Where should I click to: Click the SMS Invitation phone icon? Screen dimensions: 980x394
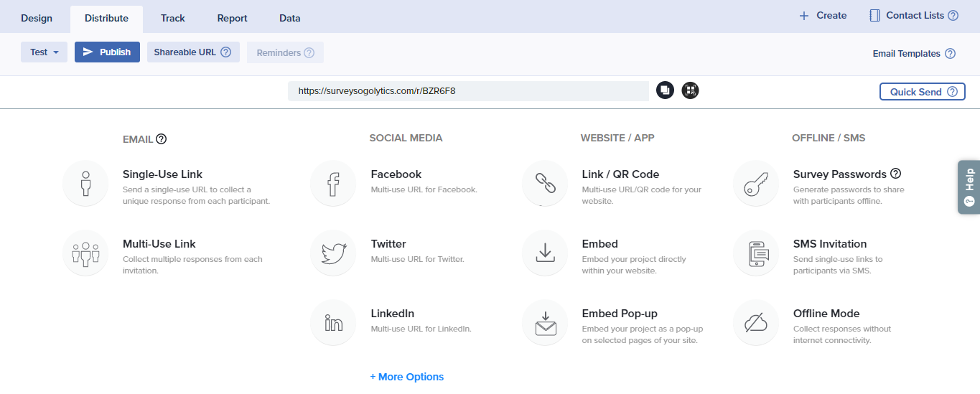[x=756, y=253]
